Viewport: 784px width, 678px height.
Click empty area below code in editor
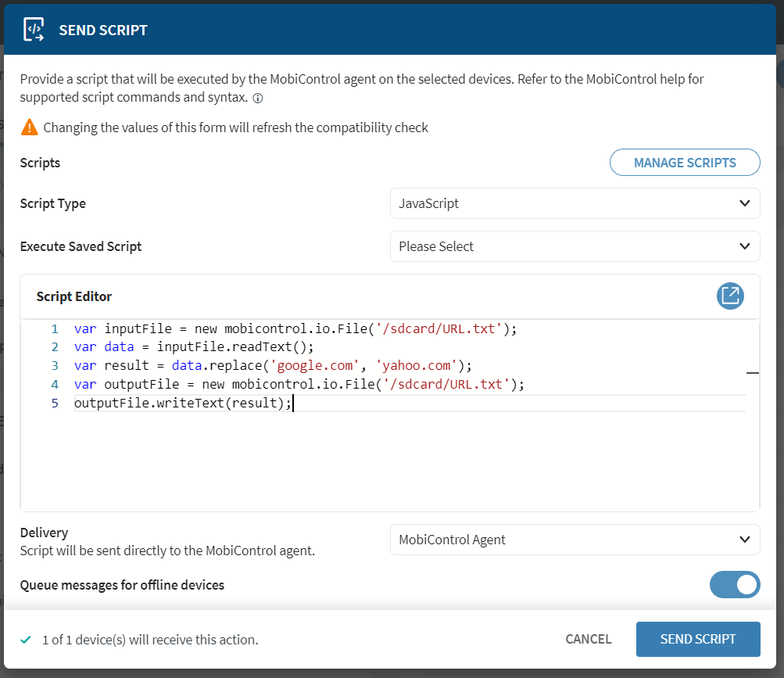(391, 461)
